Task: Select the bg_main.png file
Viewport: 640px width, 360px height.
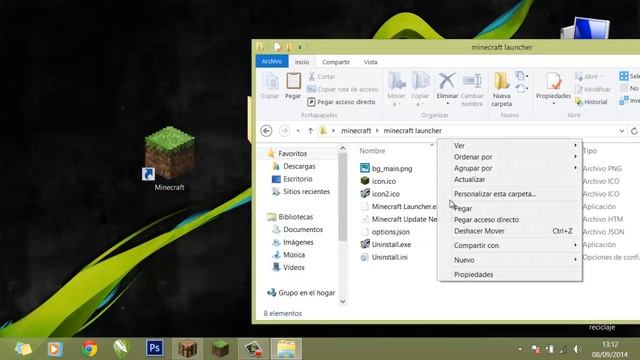Action: [x=387, y=168]
